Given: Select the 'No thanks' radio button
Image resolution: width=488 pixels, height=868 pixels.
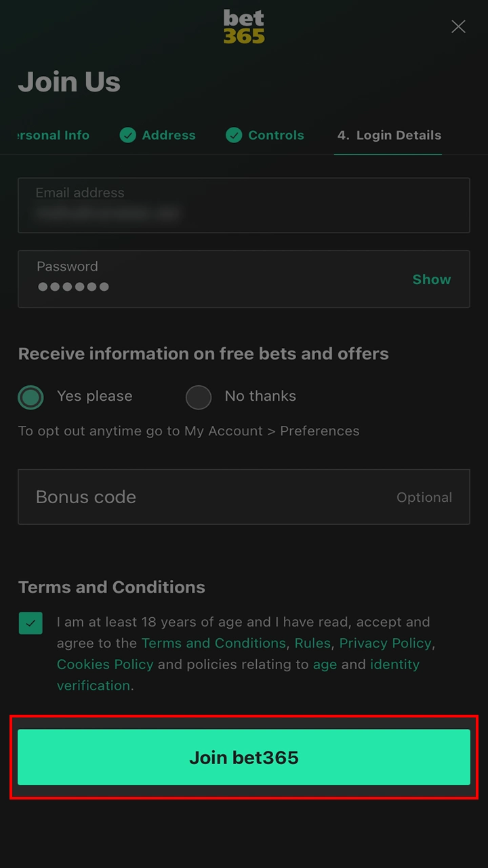Looking at the screenshot, I should pyautogui.click(x=198, y=397).
